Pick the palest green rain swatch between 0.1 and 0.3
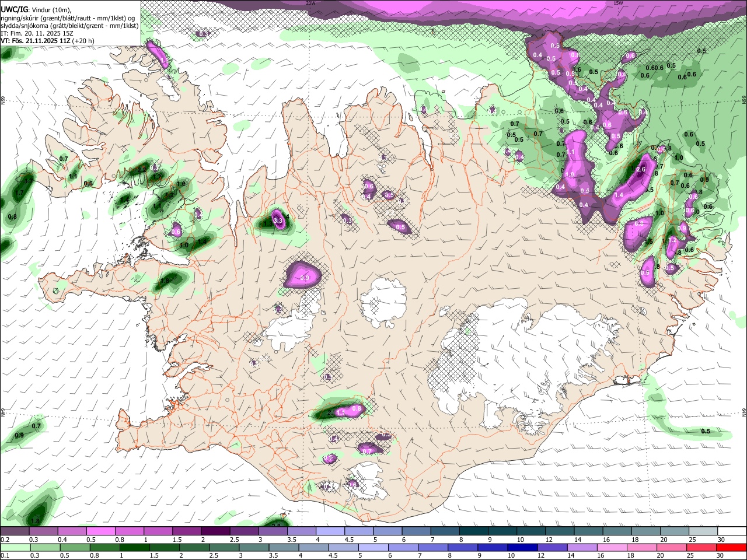The image size is (747, 560). (x=15, y=547)
